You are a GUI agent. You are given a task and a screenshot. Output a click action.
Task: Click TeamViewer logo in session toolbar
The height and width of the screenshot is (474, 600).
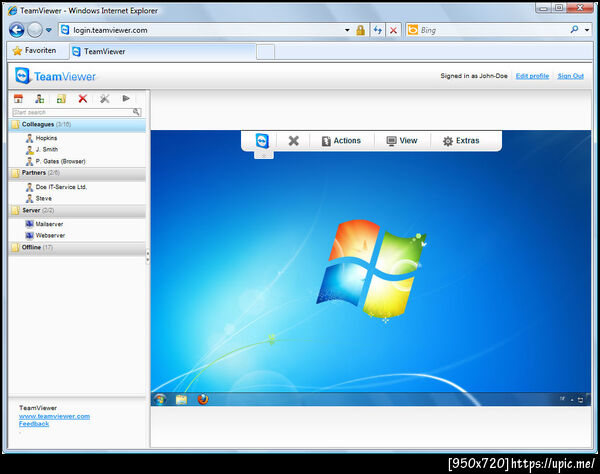[262, 141]
